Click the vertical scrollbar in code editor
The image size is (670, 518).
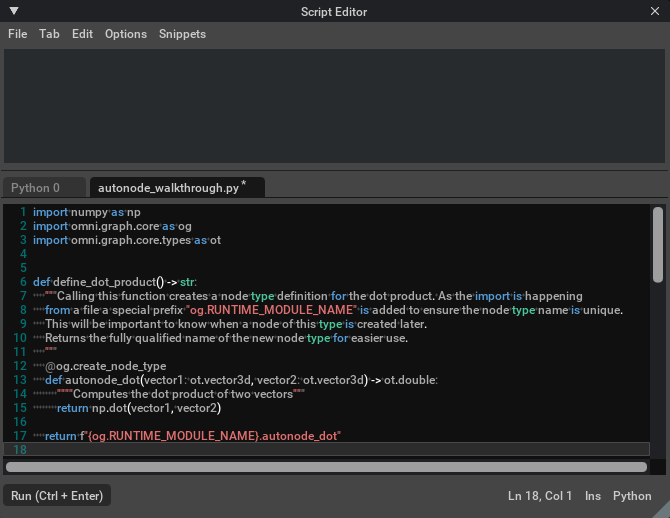pos(657,245)
